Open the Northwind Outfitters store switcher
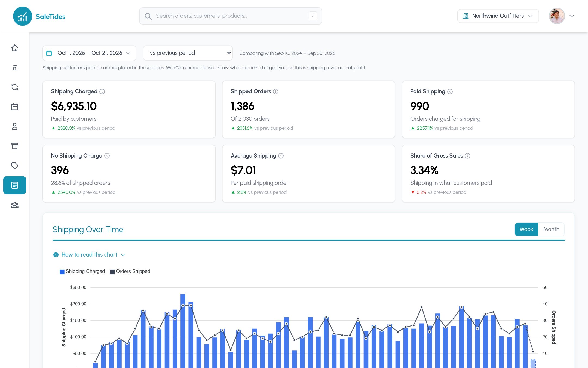This screenshot has height=368, width=588. click(498, 16)
